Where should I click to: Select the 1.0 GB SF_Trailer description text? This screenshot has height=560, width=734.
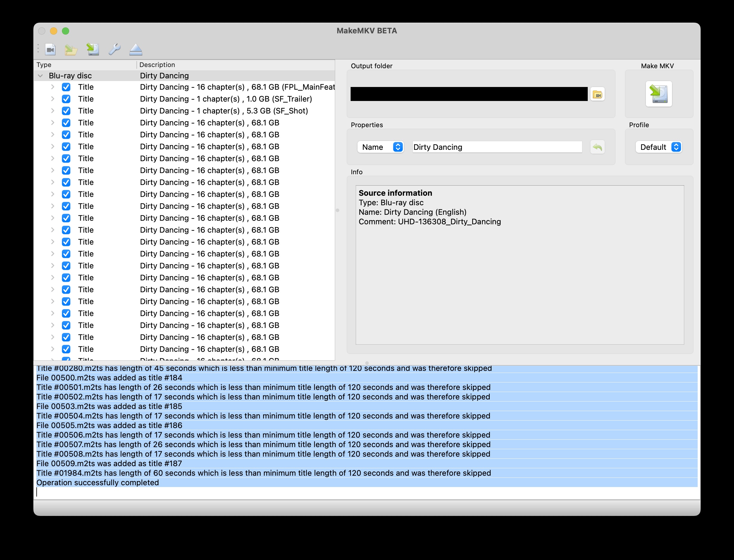226,99
